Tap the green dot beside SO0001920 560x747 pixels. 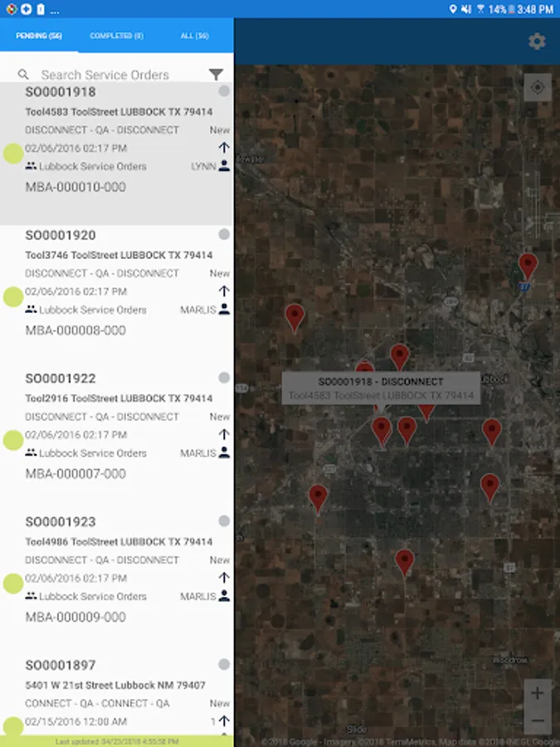(x=13, y=297)
